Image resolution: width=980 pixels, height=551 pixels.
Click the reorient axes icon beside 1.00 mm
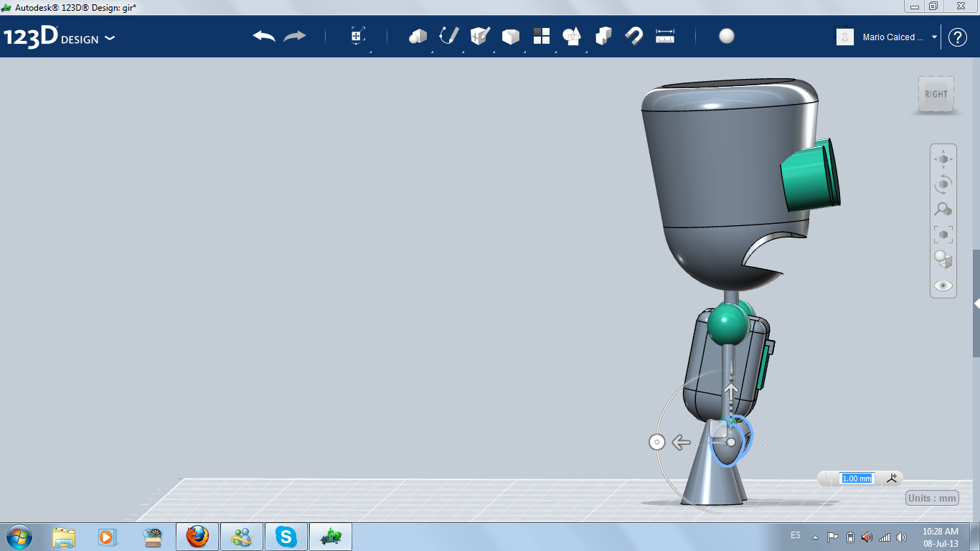click(892, 479)
